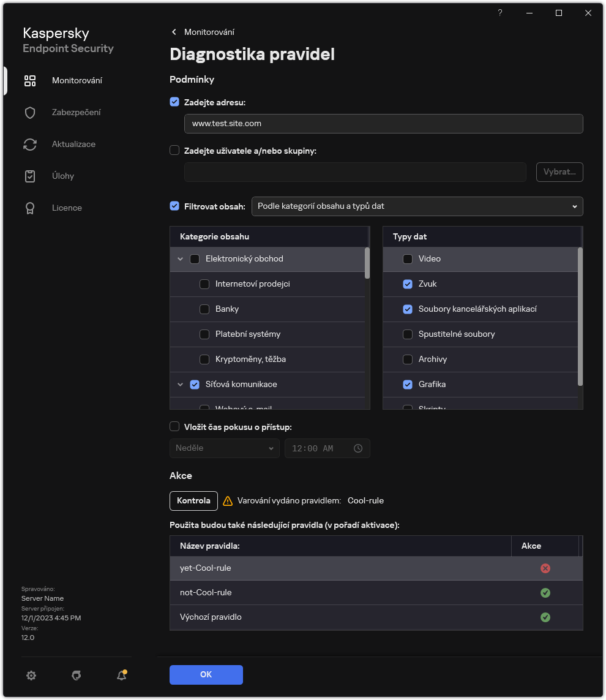Click the clock icon in time field

point(358,448)
